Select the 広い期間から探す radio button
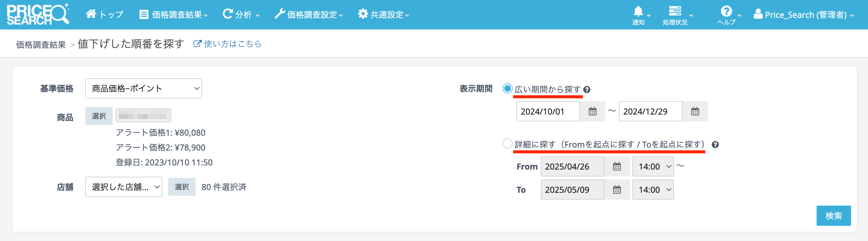Image resolution: width=868 pixels, height=241 pixels. coord(507,89)
